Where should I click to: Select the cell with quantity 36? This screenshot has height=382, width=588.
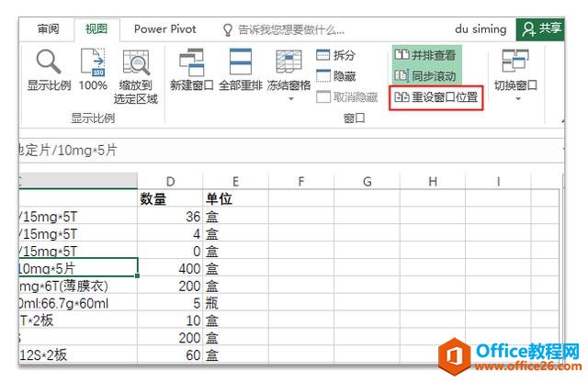pos(170,217)
